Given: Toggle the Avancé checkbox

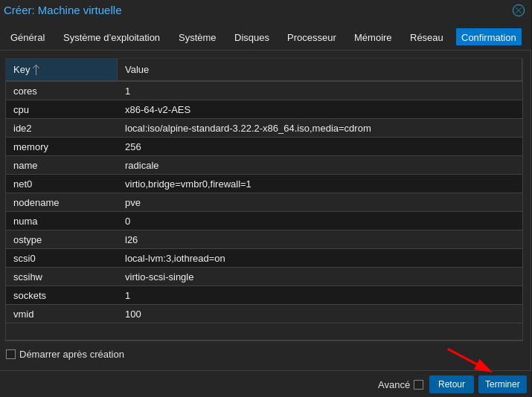Looking at the screenshot, I should coord(418,384).
